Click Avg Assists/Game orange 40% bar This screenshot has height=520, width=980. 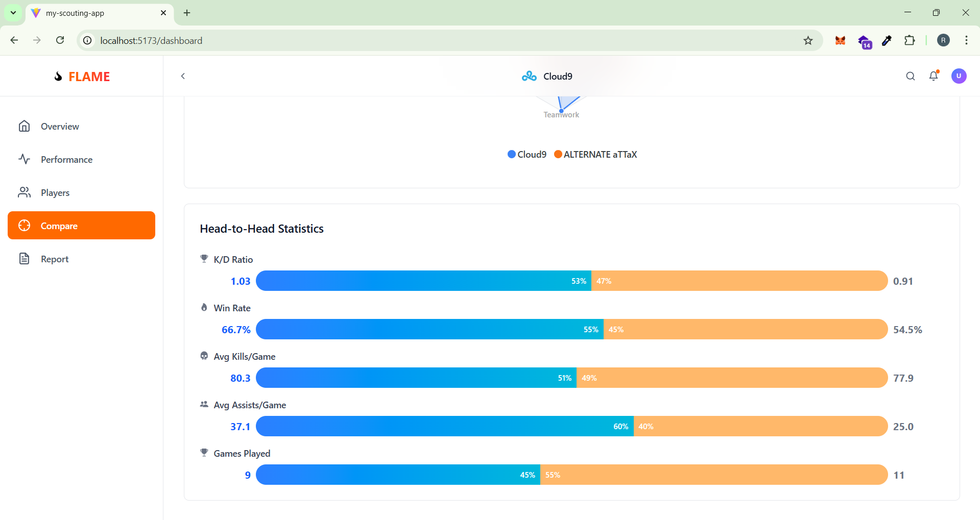click(x=761, y=426)
